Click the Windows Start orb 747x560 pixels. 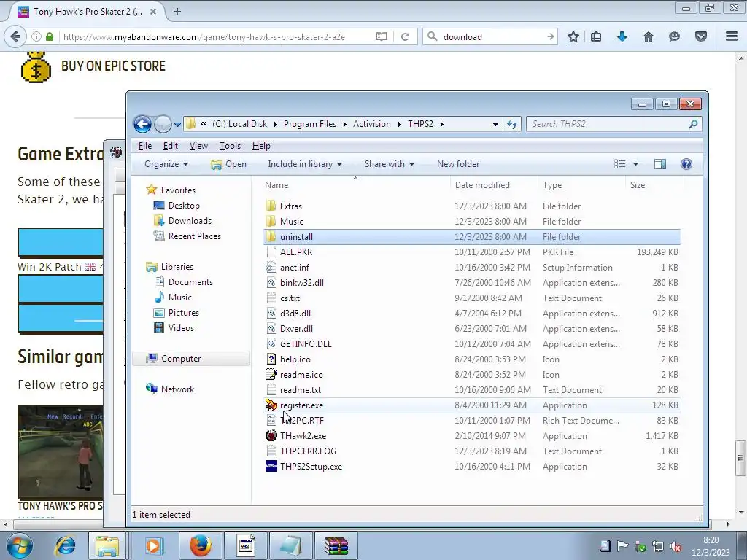pos(20,545)
